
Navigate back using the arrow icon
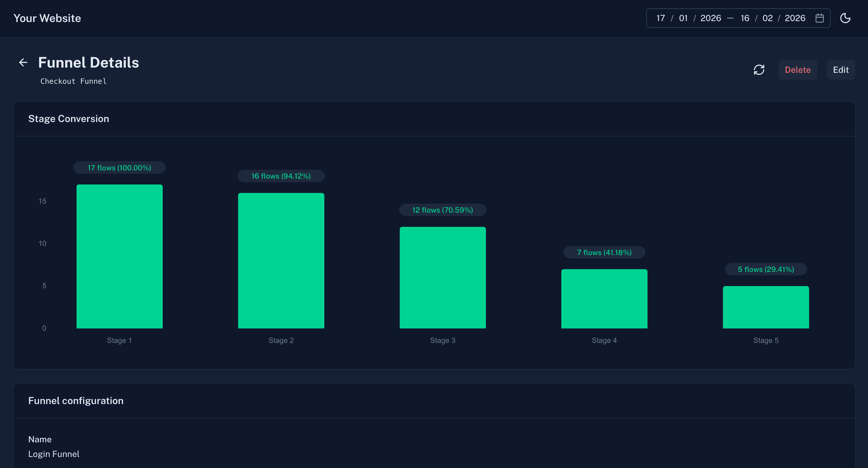[23, 62]
